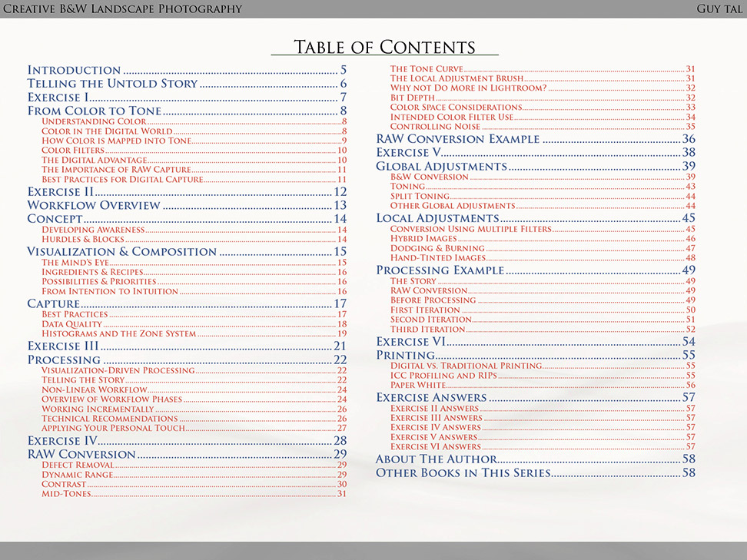Select Bit Depth entry
747x560 pixels.
tap(543, 98)
